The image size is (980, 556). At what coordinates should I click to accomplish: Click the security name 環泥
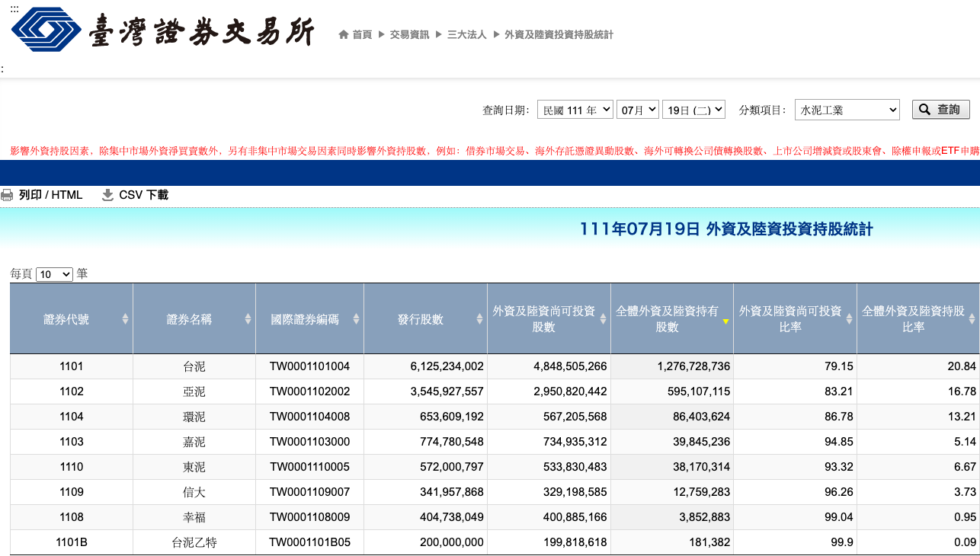tap(194, 417)
